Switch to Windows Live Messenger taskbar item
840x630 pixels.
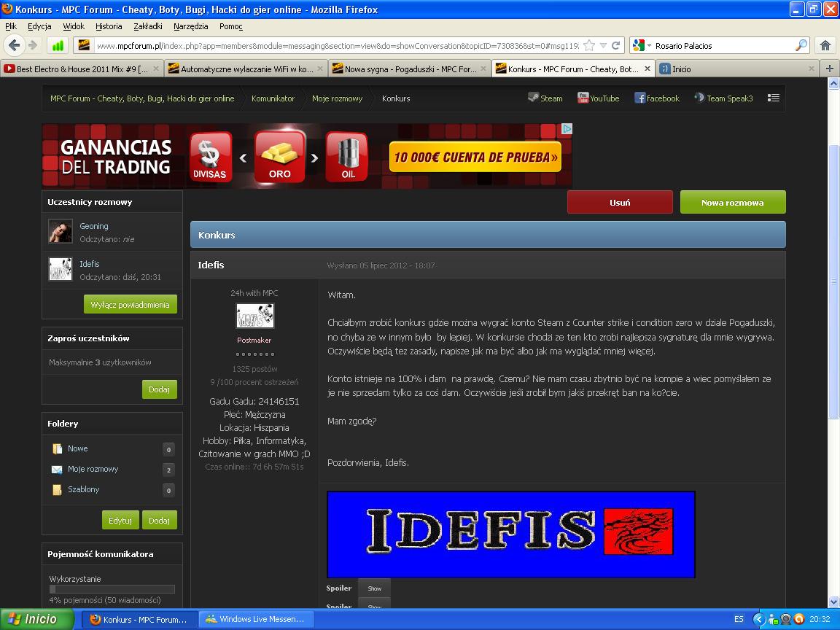coord(257,619)
